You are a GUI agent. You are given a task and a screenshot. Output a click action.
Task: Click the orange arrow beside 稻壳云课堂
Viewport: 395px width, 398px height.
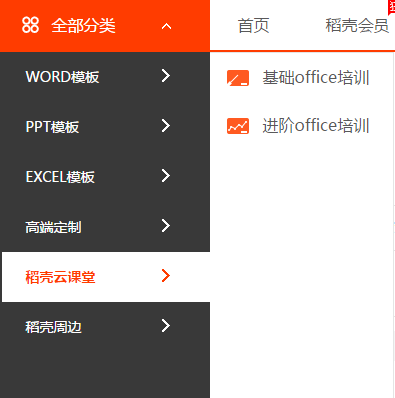(x=166, y=276)
